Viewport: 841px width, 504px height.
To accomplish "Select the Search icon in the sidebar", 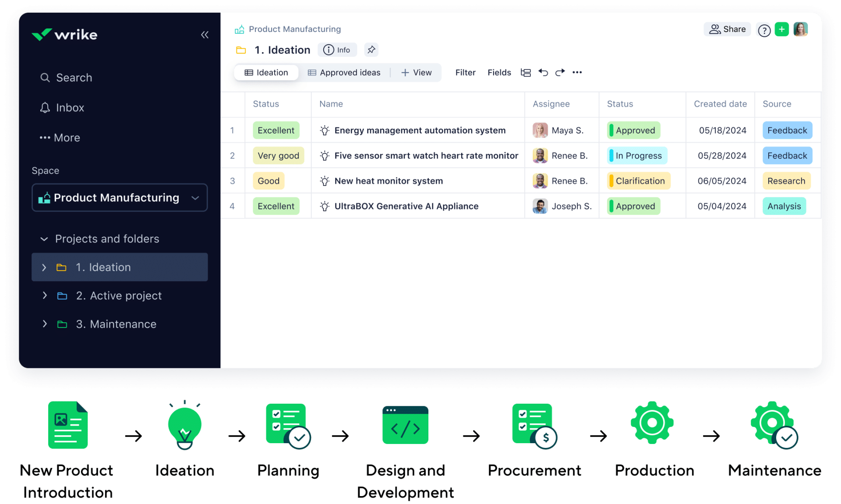I will click(x=46, y=78).
